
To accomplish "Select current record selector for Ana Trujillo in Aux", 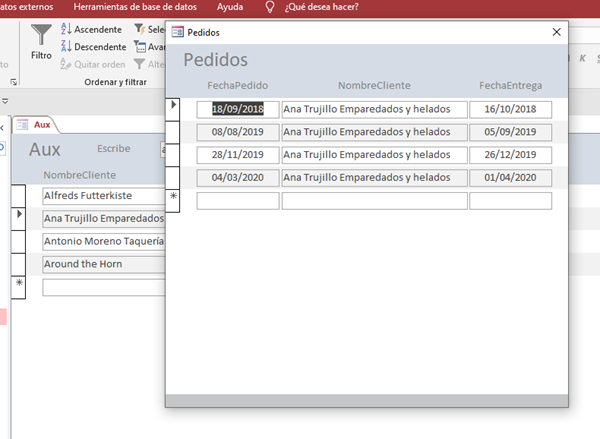I will (18, 219).
